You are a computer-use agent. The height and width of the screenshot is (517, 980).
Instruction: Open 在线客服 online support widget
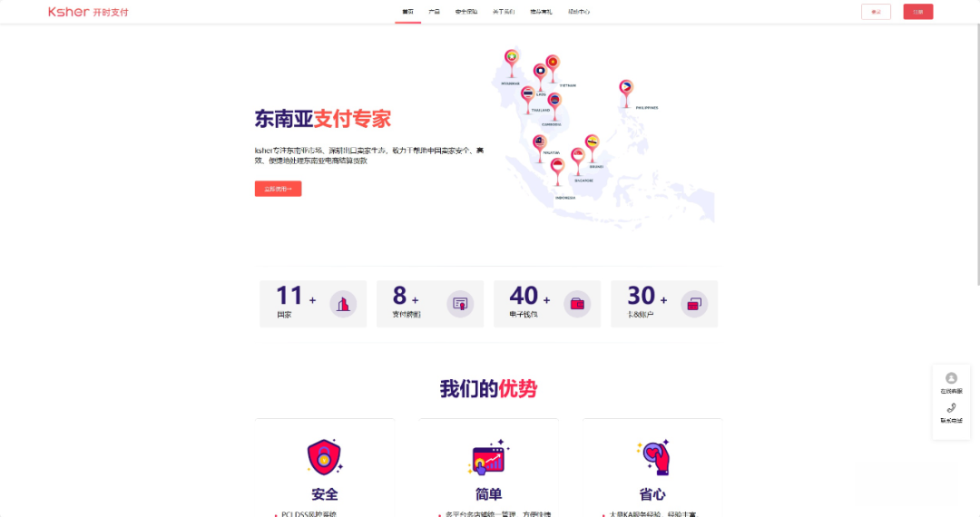(951, 383)
